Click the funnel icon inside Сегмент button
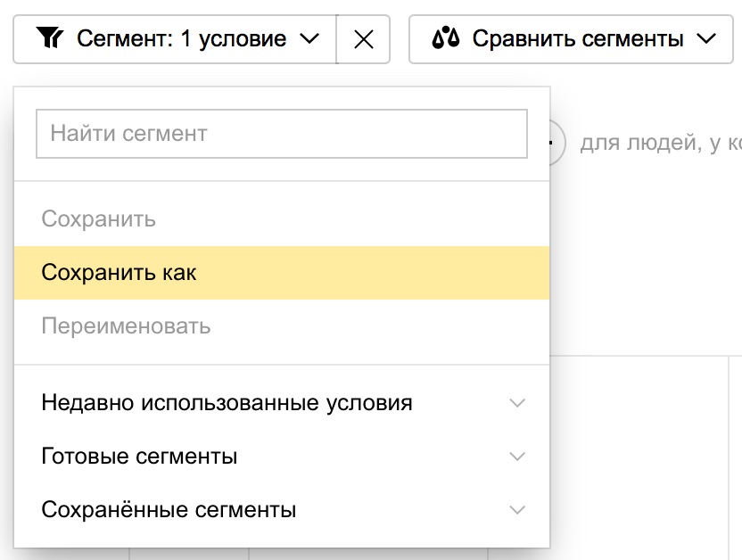Image resolution: width=742 pixels, height=560 pixels. [x=52, y=38]
